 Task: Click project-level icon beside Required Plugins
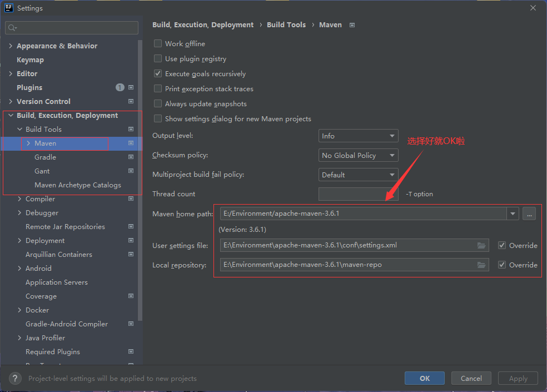[131, 351]
